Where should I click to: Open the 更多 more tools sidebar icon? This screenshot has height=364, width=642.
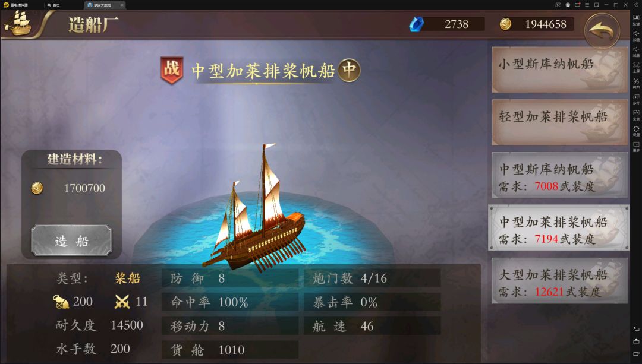click(636, 147)
